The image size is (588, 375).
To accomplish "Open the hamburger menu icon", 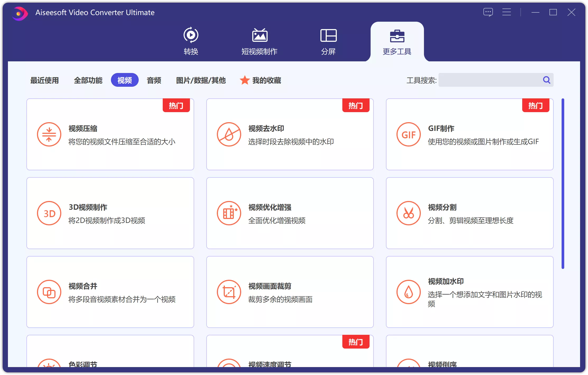I will pyautogui.click(x=506, y=12).
